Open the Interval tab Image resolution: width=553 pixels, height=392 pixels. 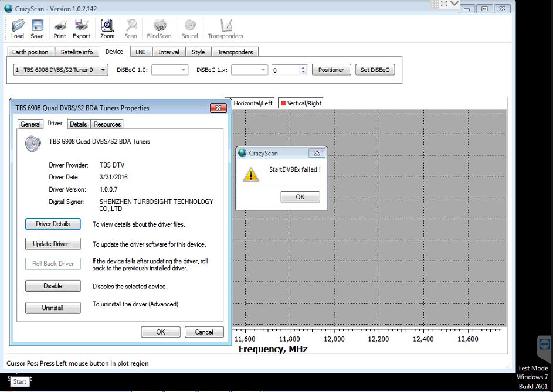168,52
